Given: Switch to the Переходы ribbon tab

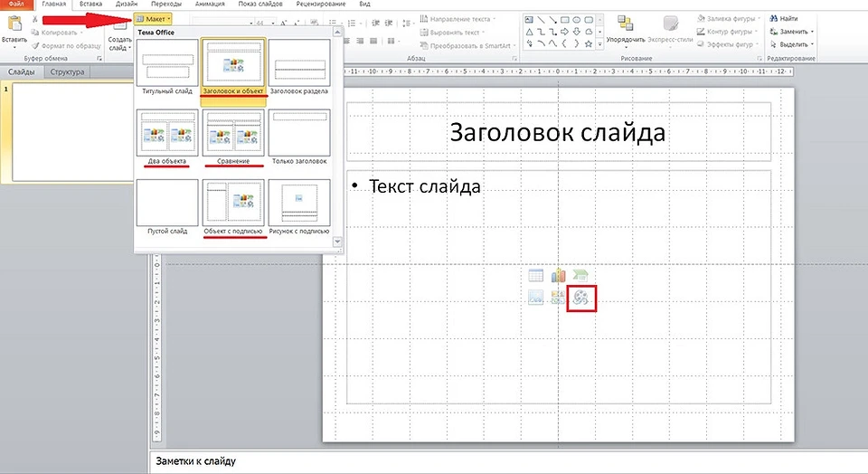Looking at the screenshot, I should [166, 4].
